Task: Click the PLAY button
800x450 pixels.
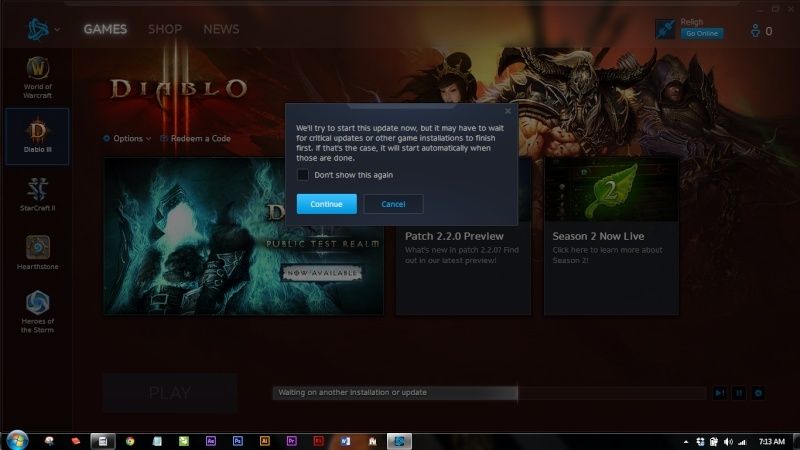Action: coord(170,393)
